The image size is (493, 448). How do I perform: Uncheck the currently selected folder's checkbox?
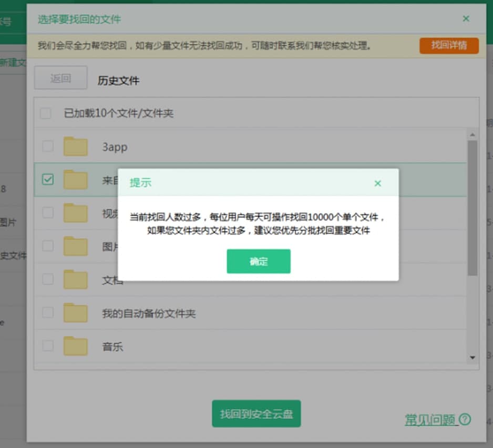[x=47, y=179]
